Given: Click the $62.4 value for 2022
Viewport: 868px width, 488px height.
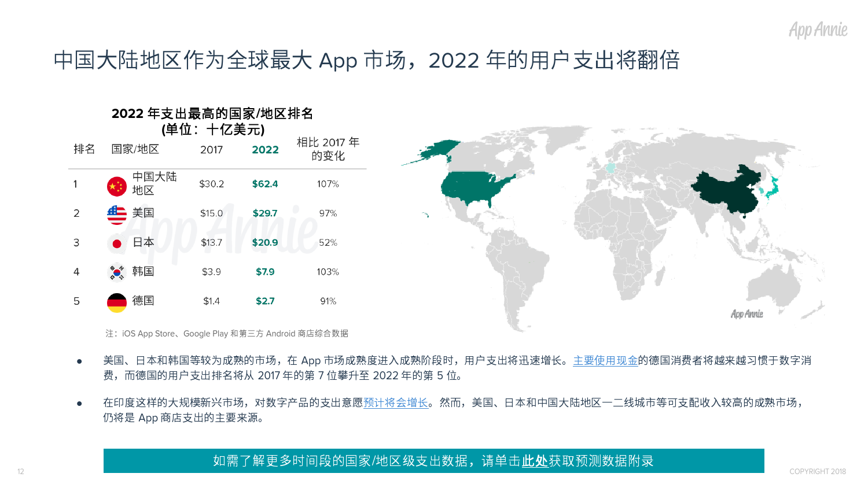Looking at the screenshot, I should coord(265,184).
